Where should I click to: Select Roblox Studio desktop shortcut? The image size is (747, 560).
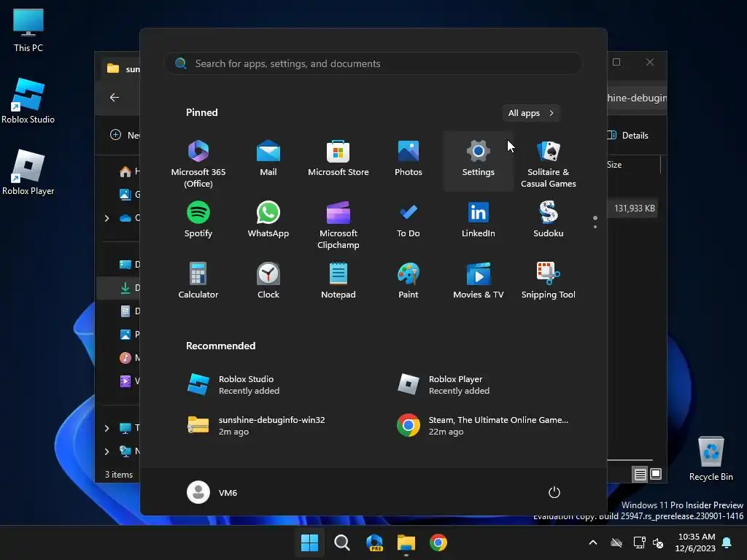tap(28, 101)
